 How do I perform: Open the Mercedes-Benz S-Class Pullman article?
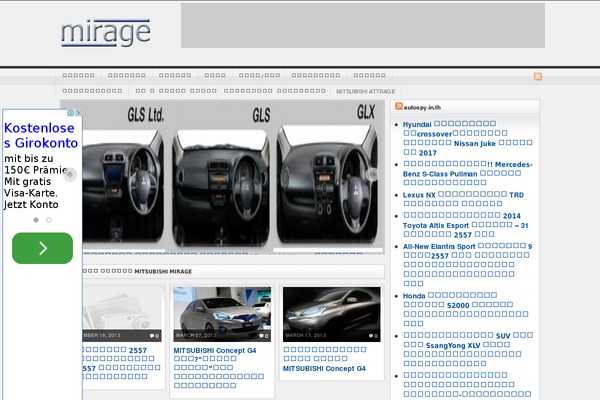click(x=468, y=173)
